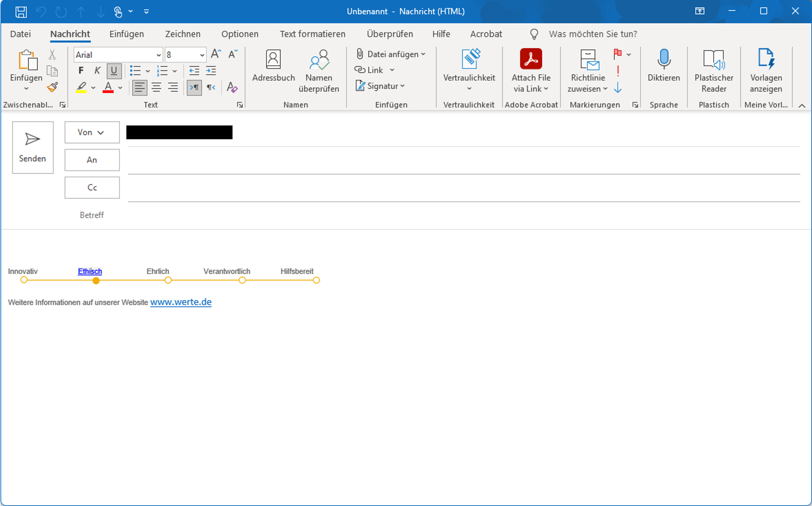Click the lightbulb search icon
Screen dimensions: 812x506
534,34
